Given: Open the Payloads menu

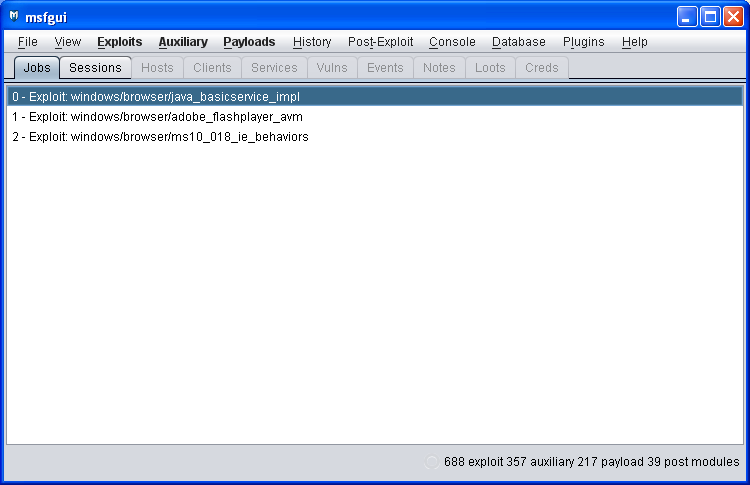Looking at the screenshot, I should coord(249,42).
